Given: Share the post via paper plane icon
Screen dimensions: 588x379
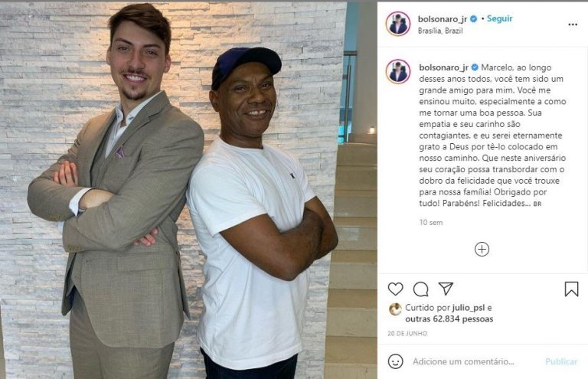Looking at the screenshot, I should [x=446, y=289].
